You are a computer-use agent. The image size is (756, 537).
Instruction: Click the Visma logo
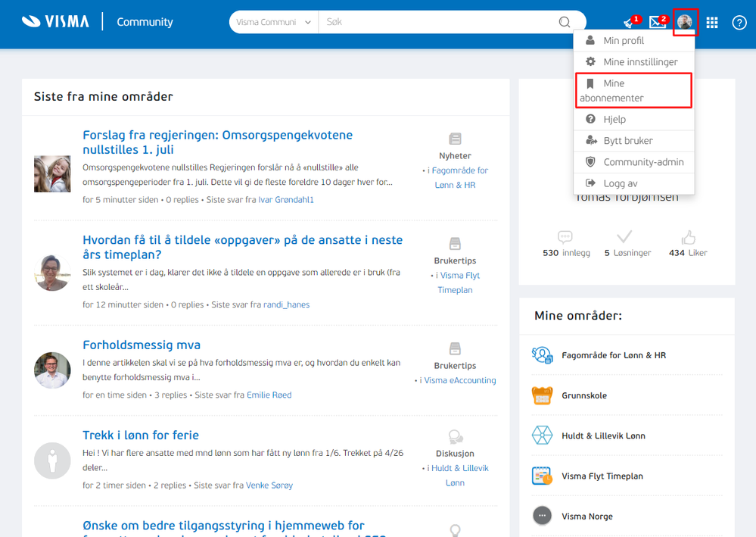(x=55, y=22)
